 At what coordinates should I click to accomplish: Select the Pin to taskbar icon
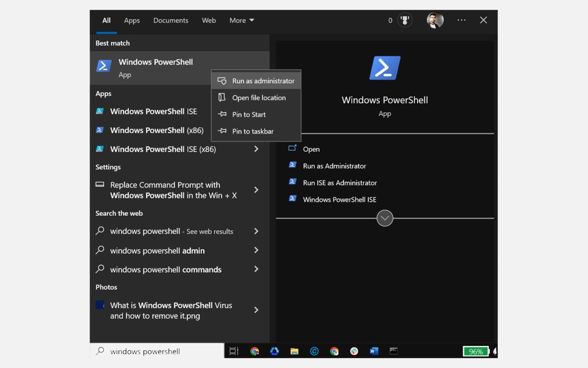coord(222,131)
